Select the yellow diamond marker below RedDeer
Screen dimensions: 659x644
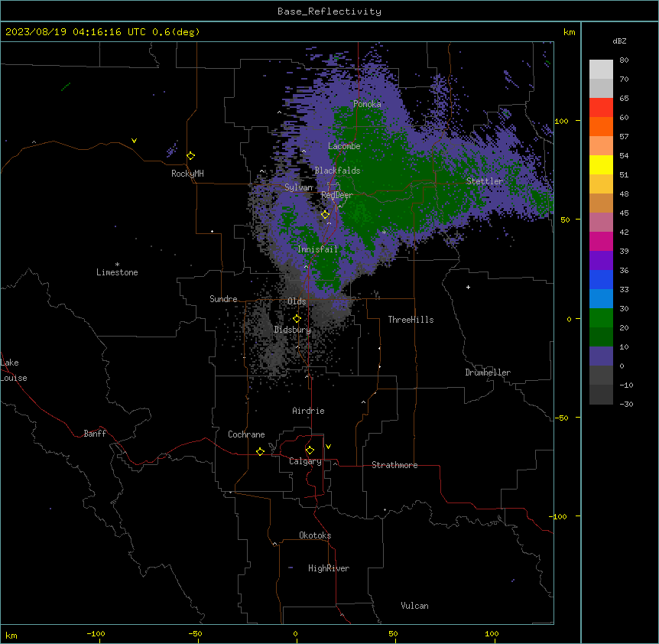326,215
